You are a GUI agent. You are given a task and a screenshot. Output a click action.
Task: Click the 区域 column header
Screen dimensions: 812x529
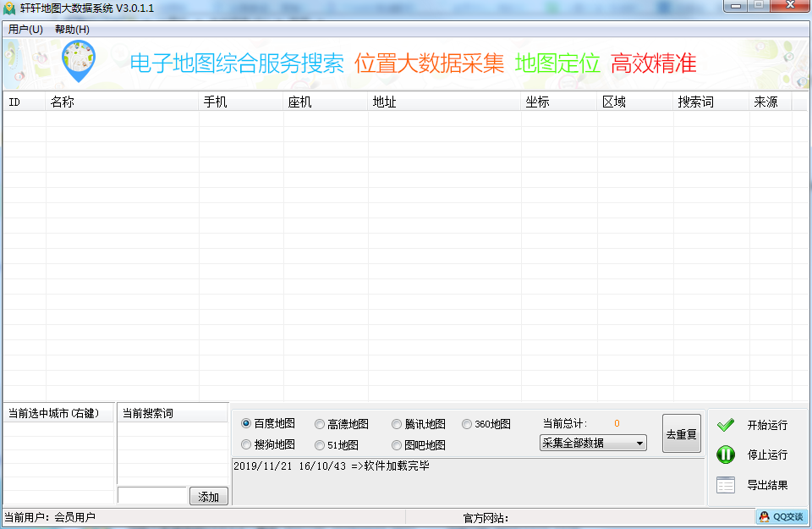[635, 102]
